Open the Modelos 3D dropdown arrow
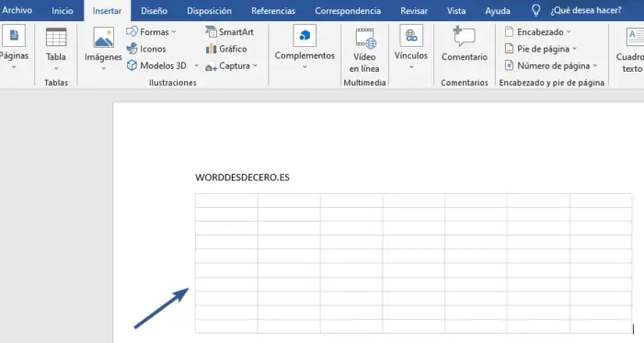 point(196,65)
